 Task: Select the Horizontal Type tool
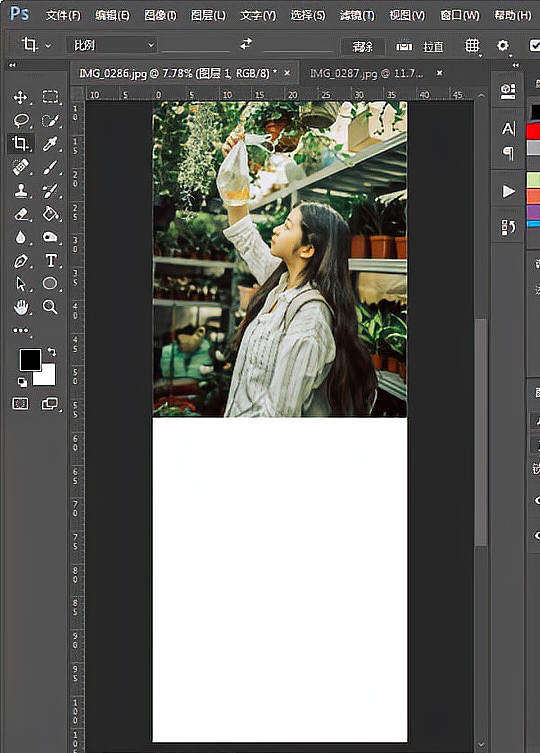point(50,260)
